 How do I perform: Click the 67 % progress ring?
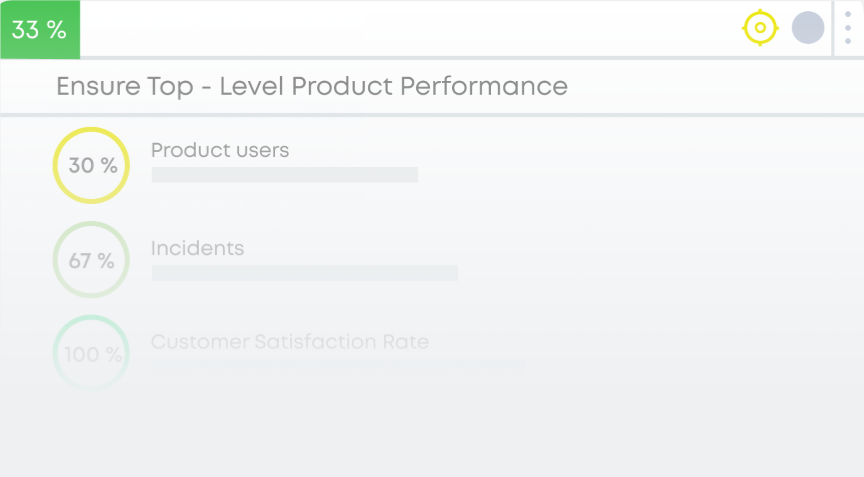tap(91, 261)
